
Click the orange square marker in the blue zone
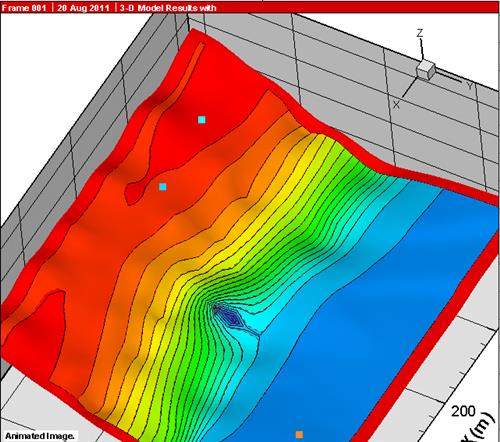(299, 435)
